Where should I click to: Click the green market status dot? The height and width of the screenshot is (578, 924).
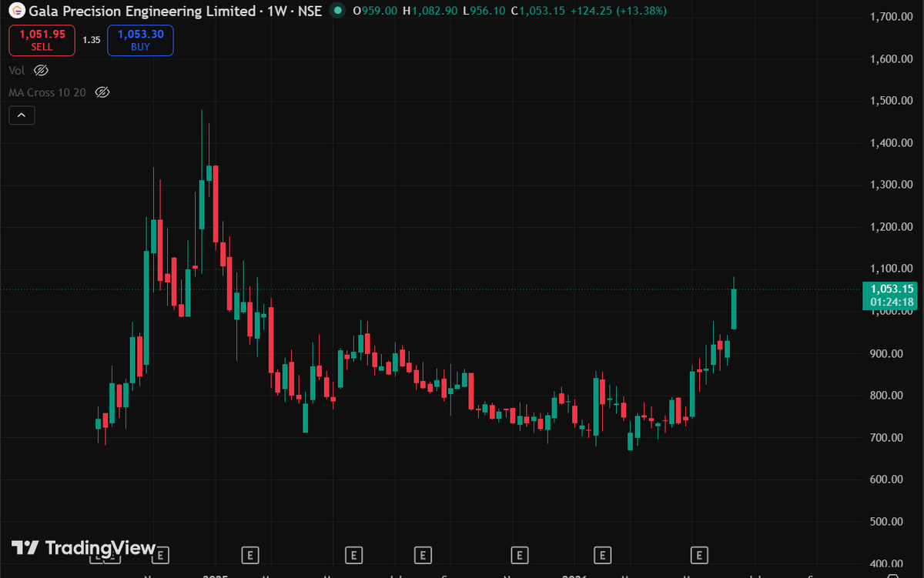click(336, 12)
